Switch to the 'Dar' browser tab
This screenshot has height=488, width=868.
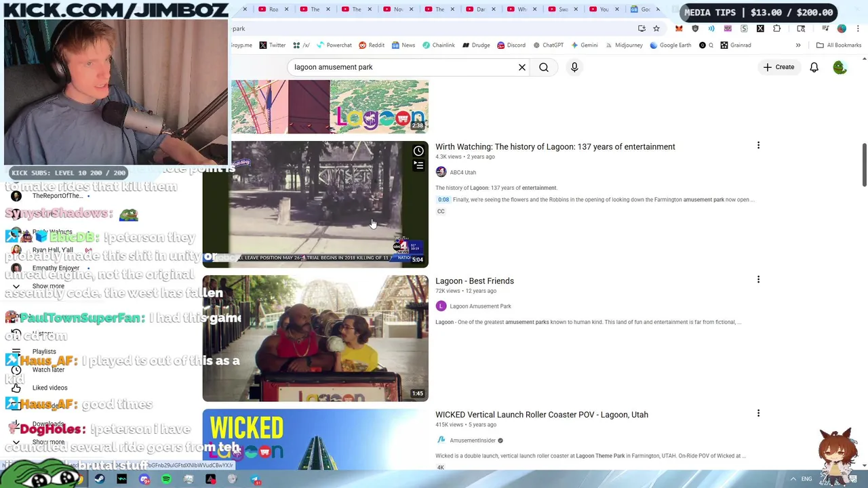coord(481,9)
